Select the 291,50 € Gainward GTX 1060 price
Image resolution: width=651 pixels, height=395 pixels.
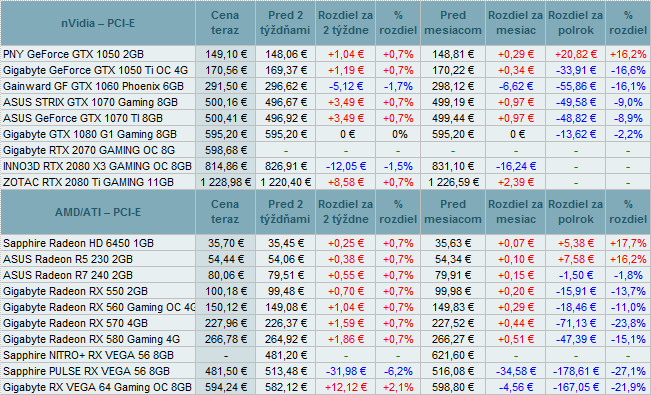click(225, 86)
